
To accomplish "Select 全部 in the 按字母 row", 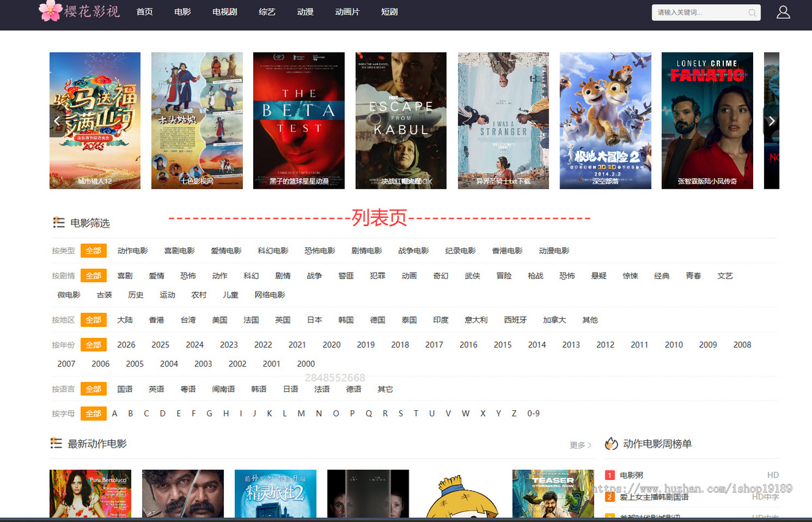I will (x=93, y=413).
